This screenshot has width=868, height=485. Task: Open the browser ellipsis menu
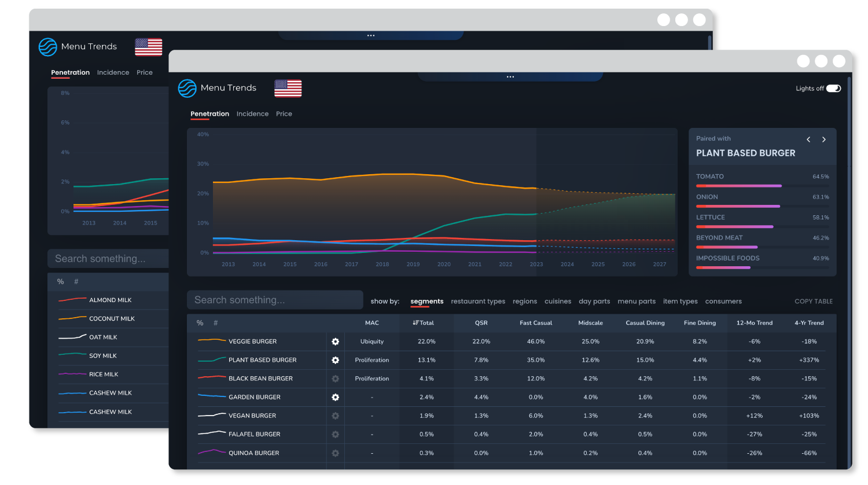[x=510, y=76]
